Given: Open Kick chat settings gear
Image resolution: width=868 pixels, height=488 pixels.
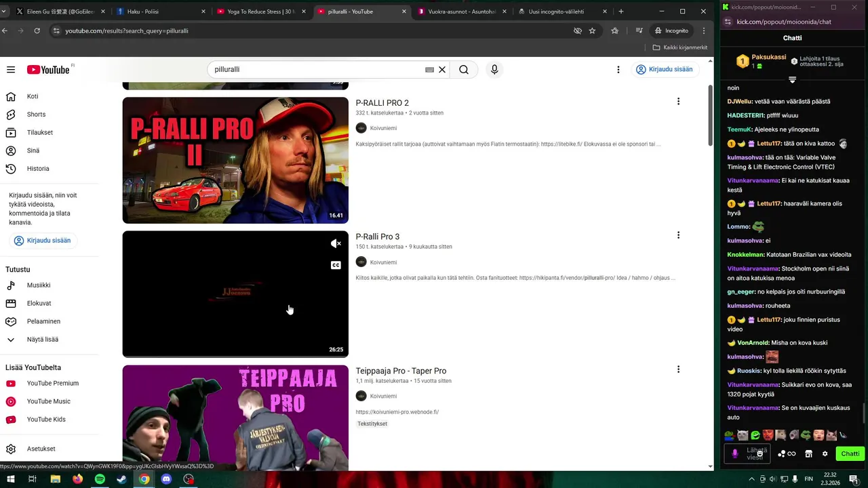Looking at the screenshot, I should [825, 453].
